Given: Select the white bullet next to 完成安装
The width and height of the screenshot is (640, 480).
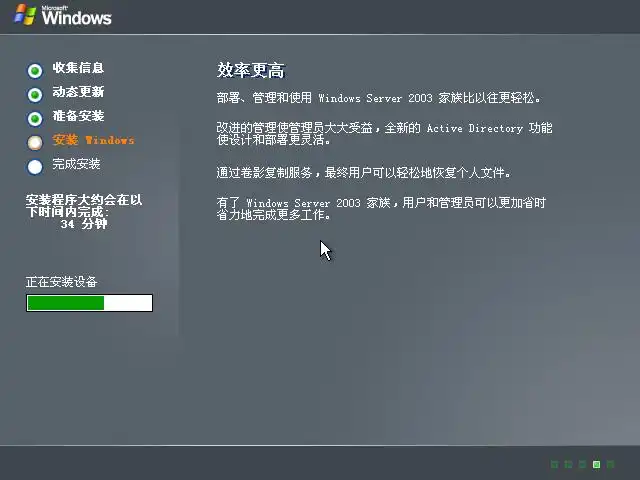Looking at the screenshot, I should point(35,167).
